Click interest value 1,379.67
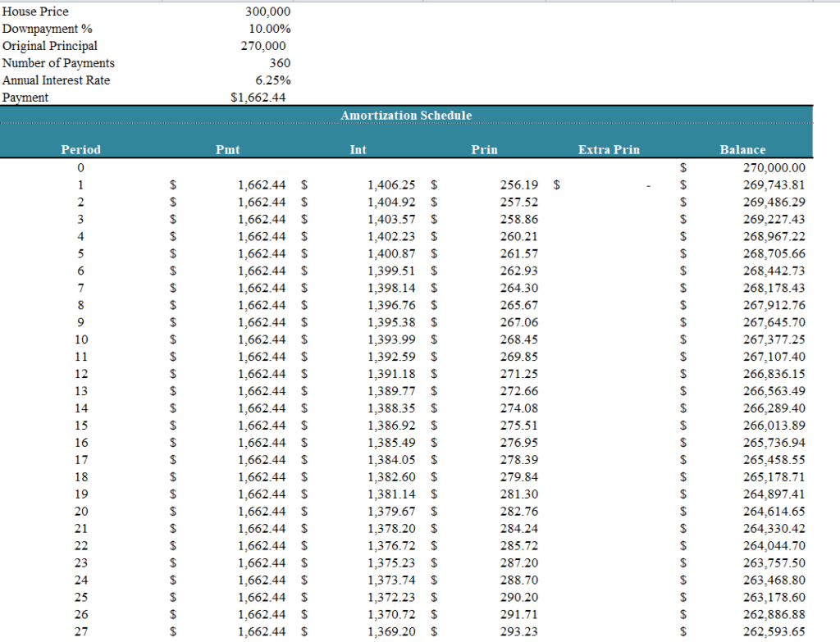Image resolution: width=840 pixels, height=642 pixels. 391,512
